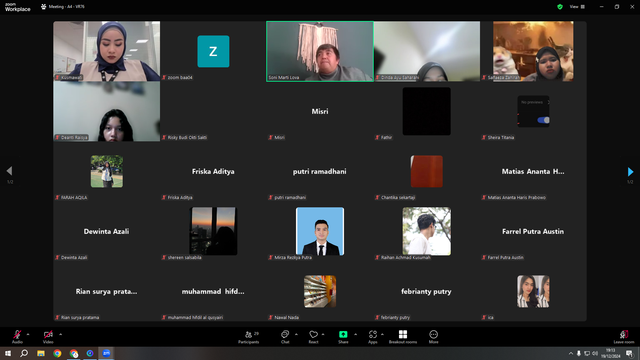Open File Explorer from the taskbar
This screenshot has height=360, width=640.
[x=41, y=353]
